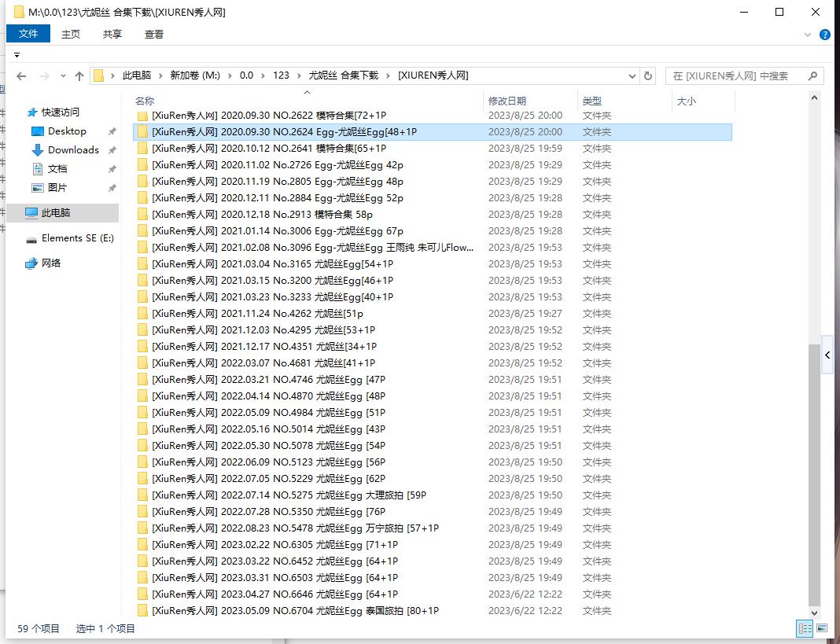Screen dimensions: 840x644
Task: Click the pin icon beside 图片
Action: (x=112, y=188)
